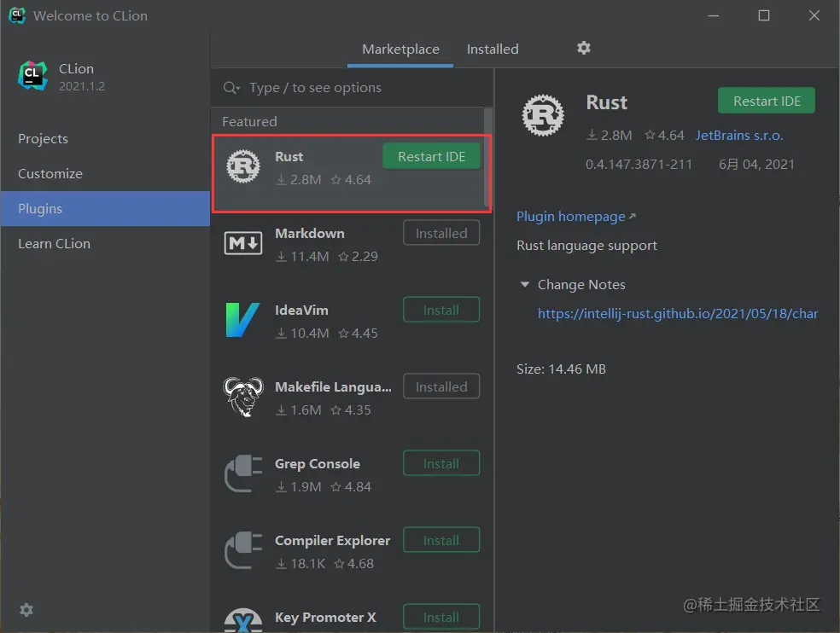Open the plugins settings gear menu
840x633 pixels.
[583, 48]
